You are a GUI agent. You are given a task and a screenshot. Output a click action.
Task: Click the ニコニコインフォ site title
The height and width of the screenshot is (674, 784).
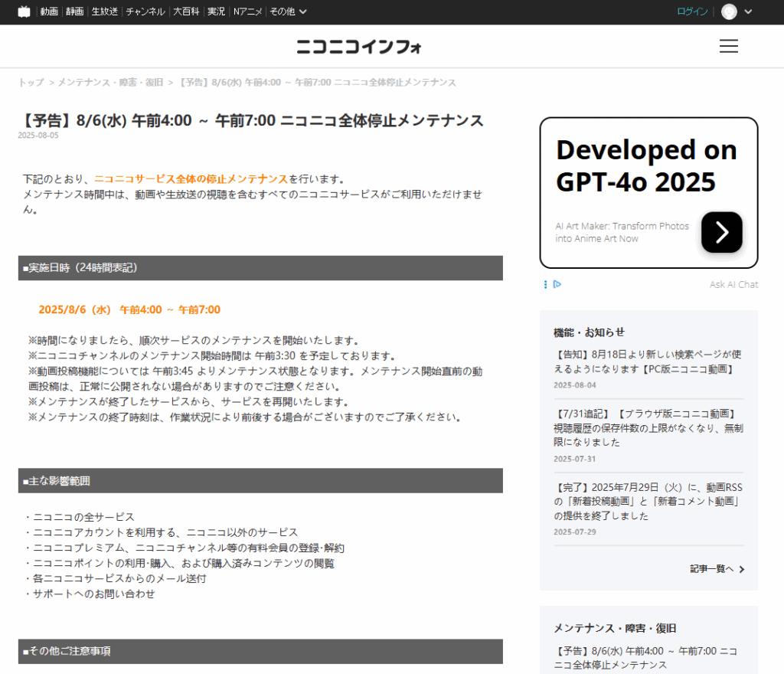[x=359, y=47]
